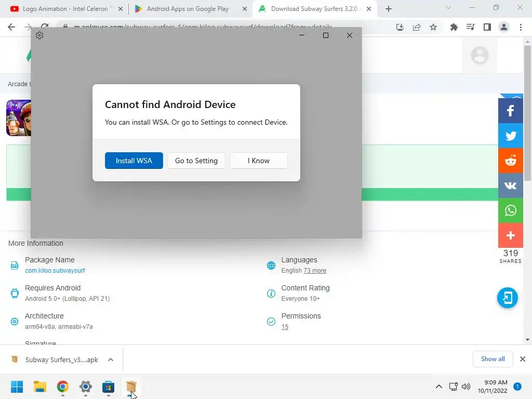The image size is (532, 399).
Task: Open Chrome three-dot menu
Action: (521, 27)
